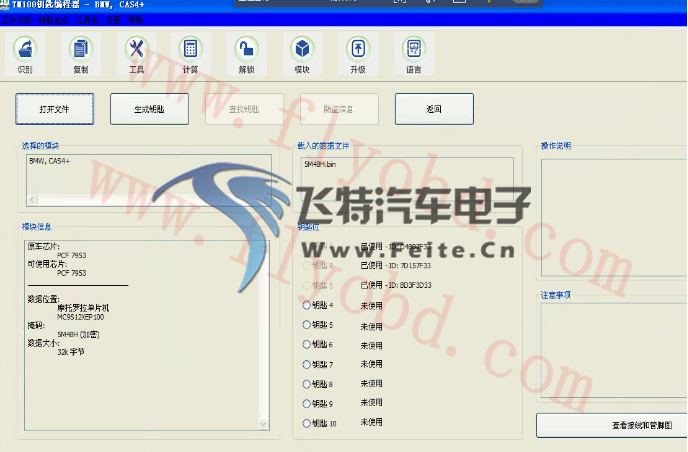Click the 5M48H.bin loaded data file name
Viewport: 688px width, 452px height.
coord(320,164)
